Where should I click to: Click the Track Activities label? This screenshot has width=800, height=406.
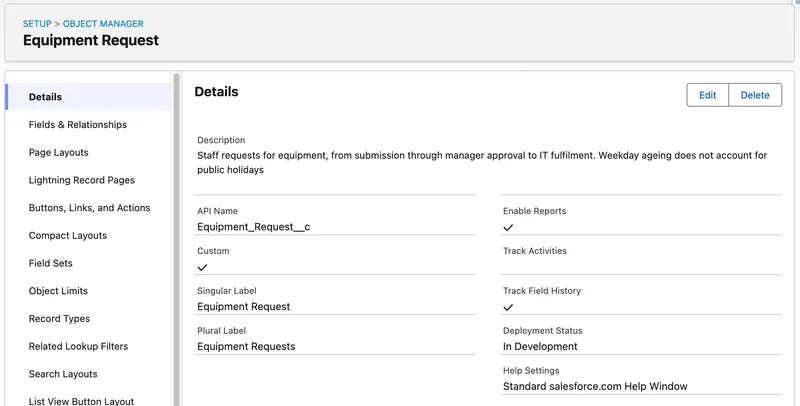pos(535,251)
